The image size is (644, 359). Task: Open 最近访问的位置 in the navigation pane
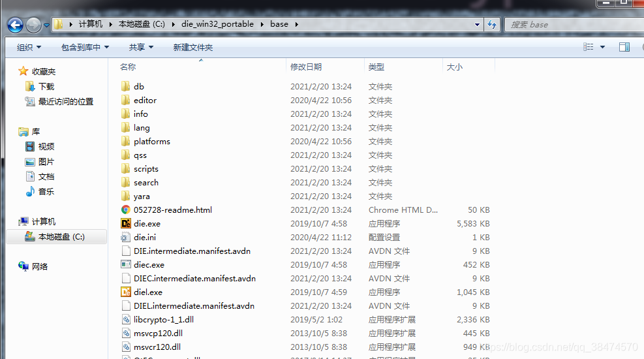tap(66, 101)
